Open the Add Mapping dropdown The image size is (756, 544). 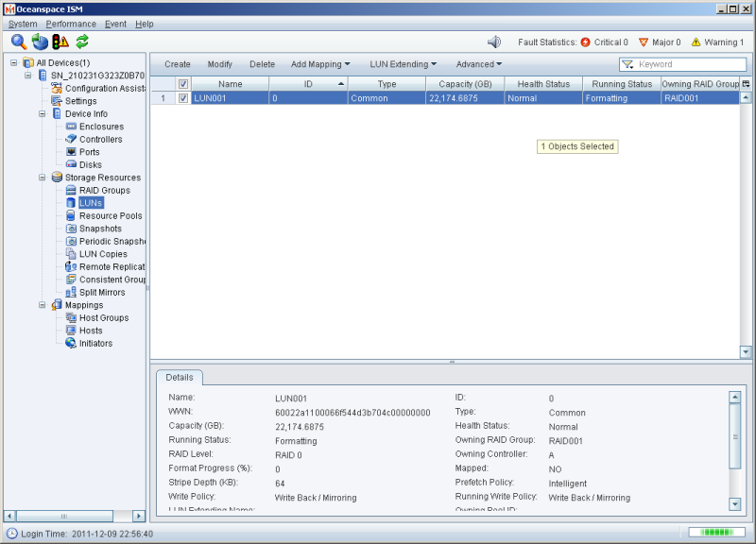point(320,64)
